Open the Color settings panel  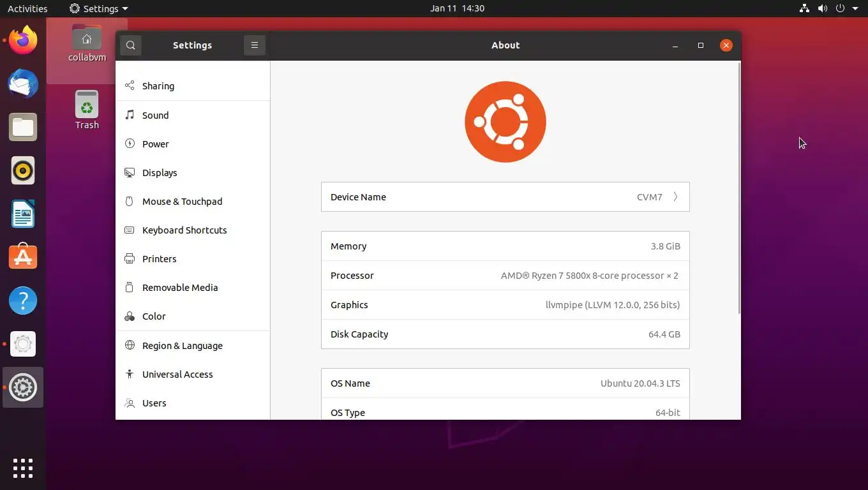(193, 316)
